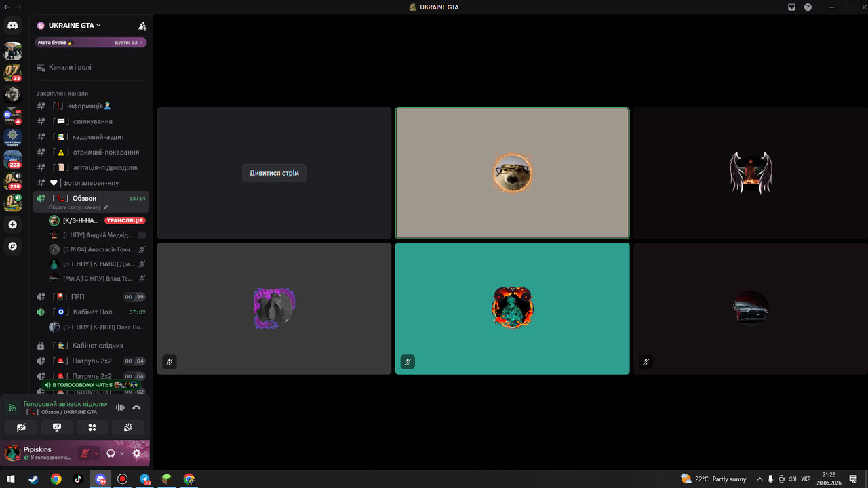The height and width of the screenshot is (488, 868).
Task: Click the invite people icon by UKRAINE GTA
Action: click(142, 26)
